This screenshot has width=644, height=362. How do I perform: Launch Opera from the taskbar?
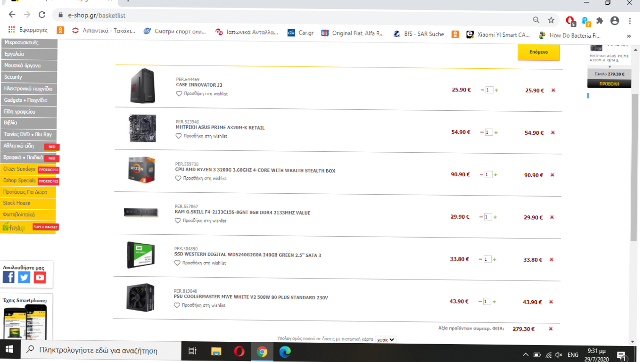click(x=239, y=352)
